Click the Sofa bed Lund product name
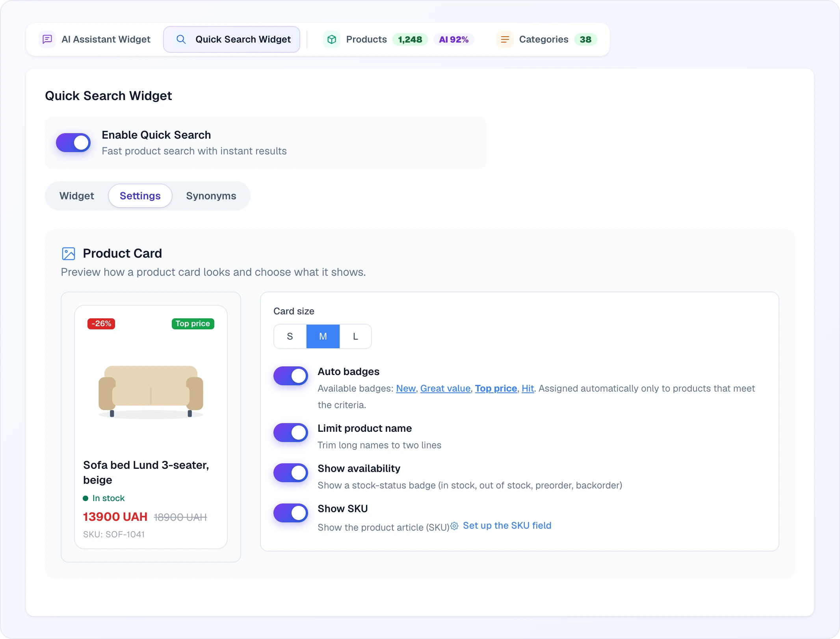The image size is (840, 639). (146, 472)
